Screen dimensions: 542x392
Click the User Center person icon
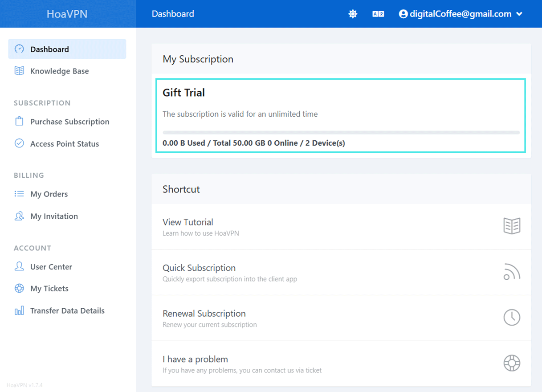click(19, 266)
